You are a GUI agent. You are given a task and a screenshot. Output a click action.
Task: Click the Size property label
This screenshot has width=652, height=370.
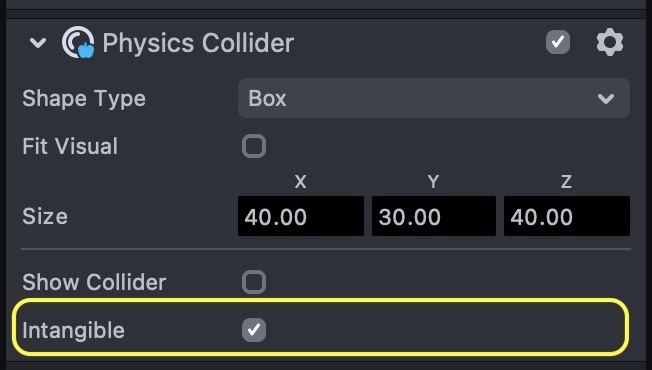pos(45,217)
